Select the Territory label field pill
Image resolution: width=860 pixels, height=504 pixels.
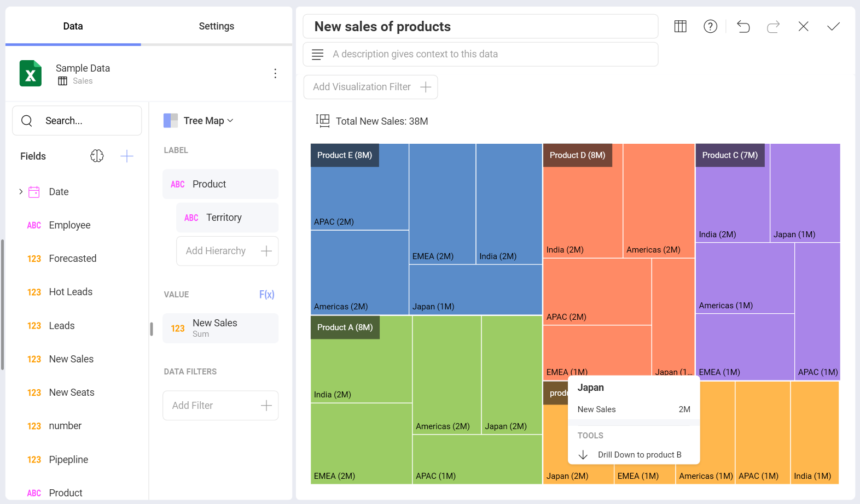227,218
